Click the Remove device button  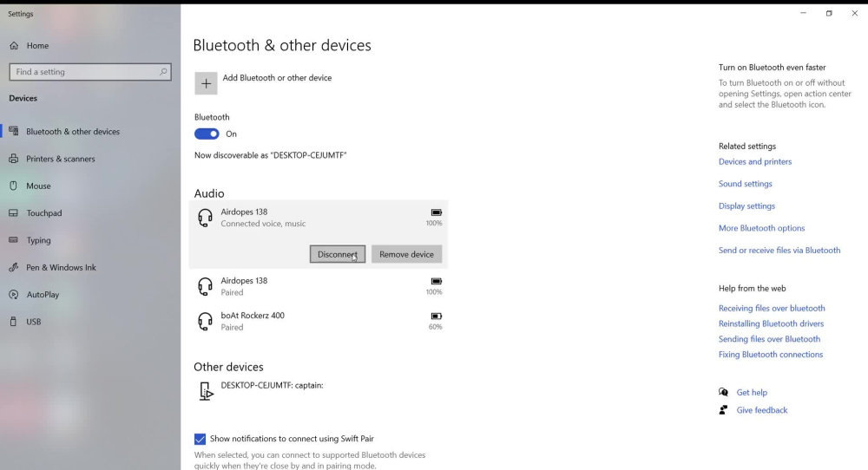pos(406,254)
